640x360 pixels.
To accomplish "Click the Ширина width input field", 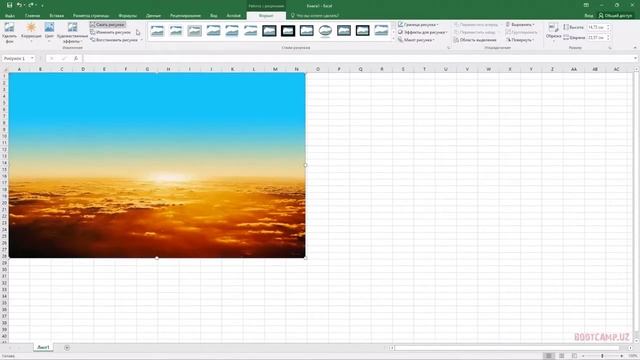I will click(596, 38).
